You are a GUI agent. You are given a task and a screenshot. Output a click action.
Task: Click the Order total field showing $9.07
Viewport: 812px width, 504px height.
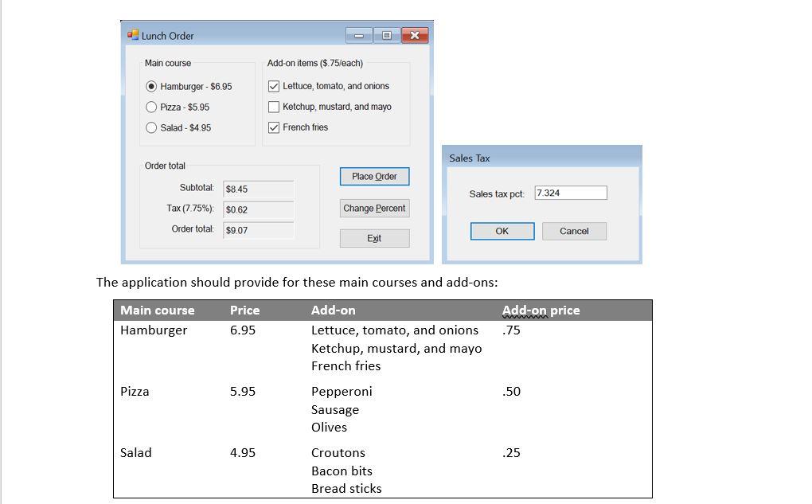(x=258, y=229)
